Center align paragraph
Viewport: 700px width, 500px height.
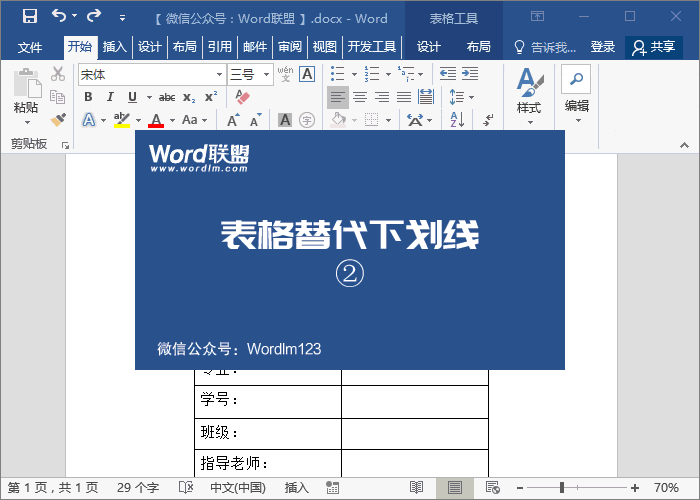(x=360, y=97)
